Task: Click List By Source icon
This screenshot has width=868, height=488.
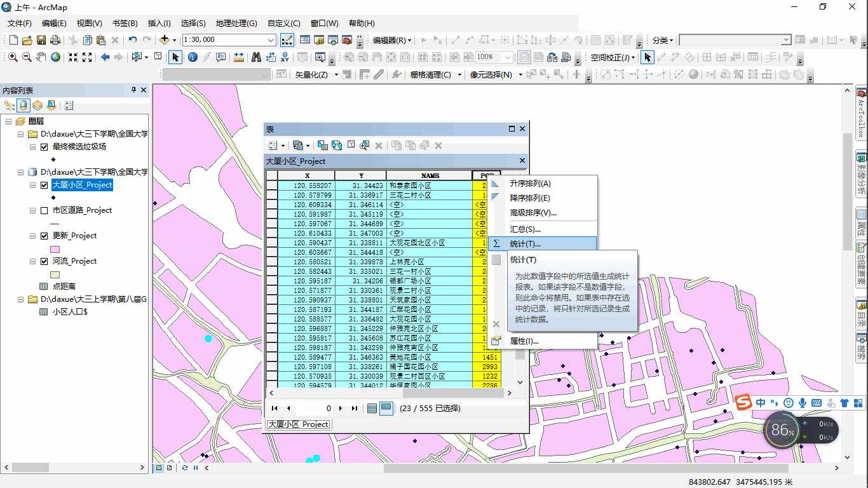Action: [24, 105]
